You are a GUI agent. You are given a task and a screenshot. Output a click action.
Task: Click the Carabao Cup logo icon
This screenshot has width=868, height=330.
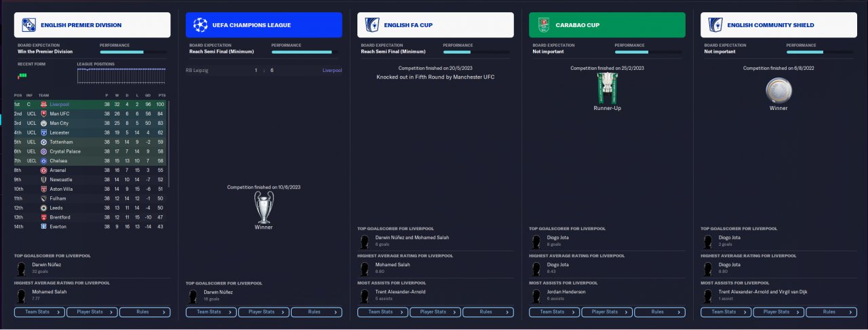coord(543,25)
